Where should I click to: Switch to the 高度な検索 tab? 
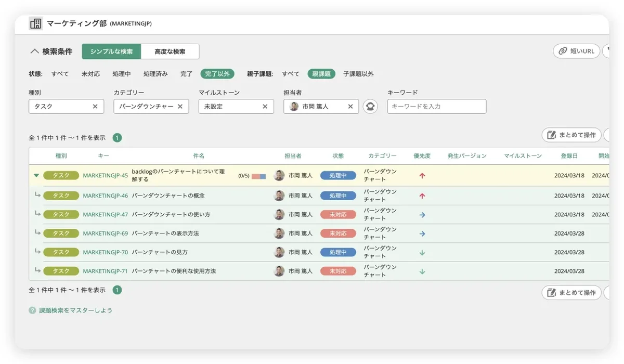coord(170,51)
